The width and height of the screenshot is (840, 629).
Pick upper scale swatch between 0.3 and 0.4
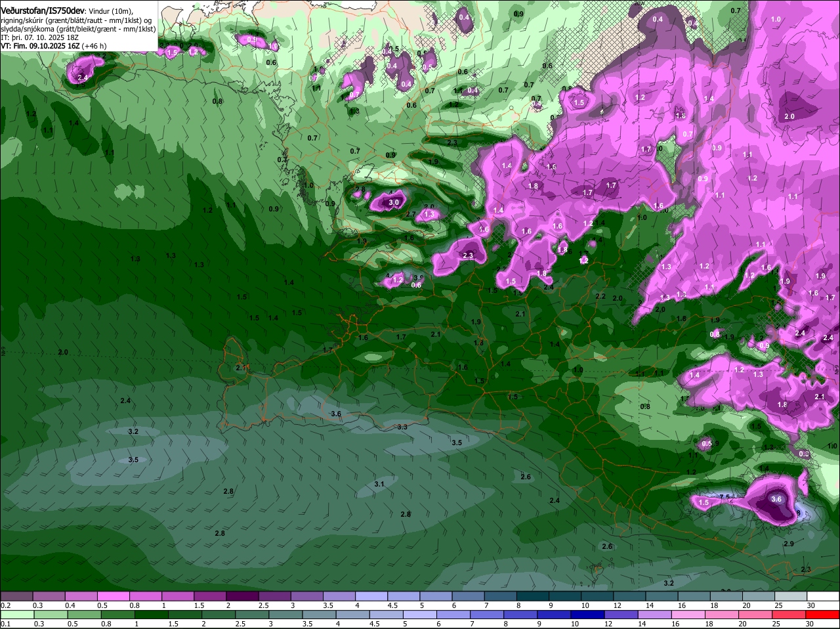[49, 596]
